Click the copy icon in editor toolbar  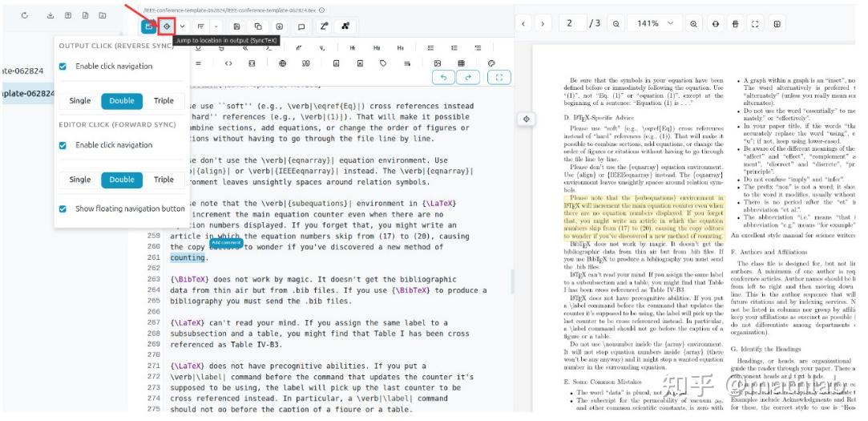[258, 26]
